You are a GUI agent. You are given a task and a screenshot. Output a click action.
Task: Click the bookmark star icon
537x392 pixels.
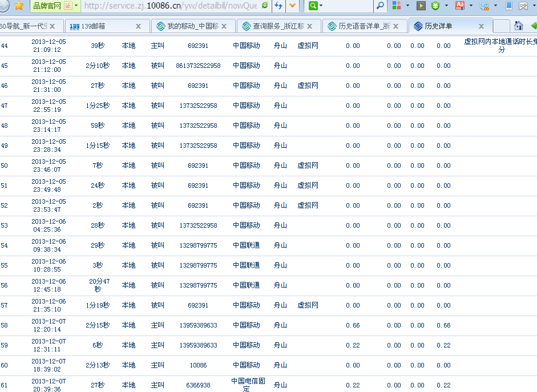19,6
